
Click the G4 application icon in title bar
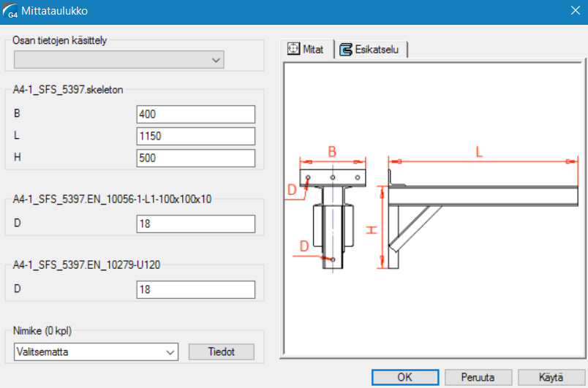click(x=11, y=11)
